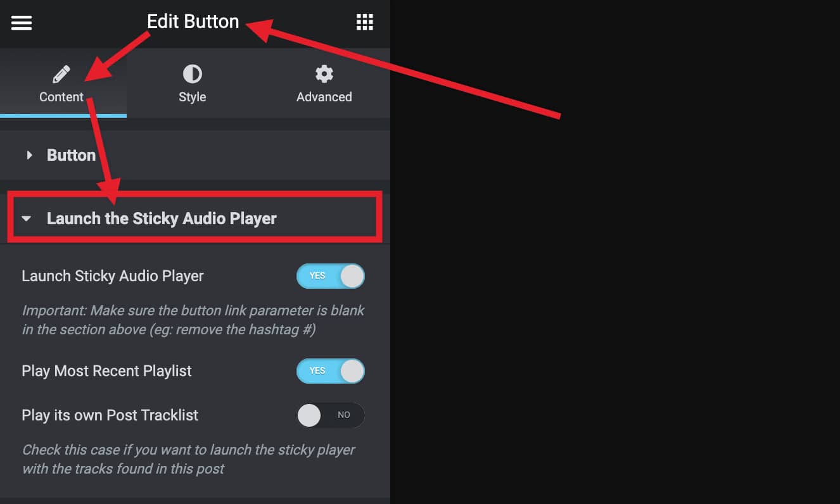Click the pencil Content icon
Viewport: 840px width, 504px height.
(61, 75)
